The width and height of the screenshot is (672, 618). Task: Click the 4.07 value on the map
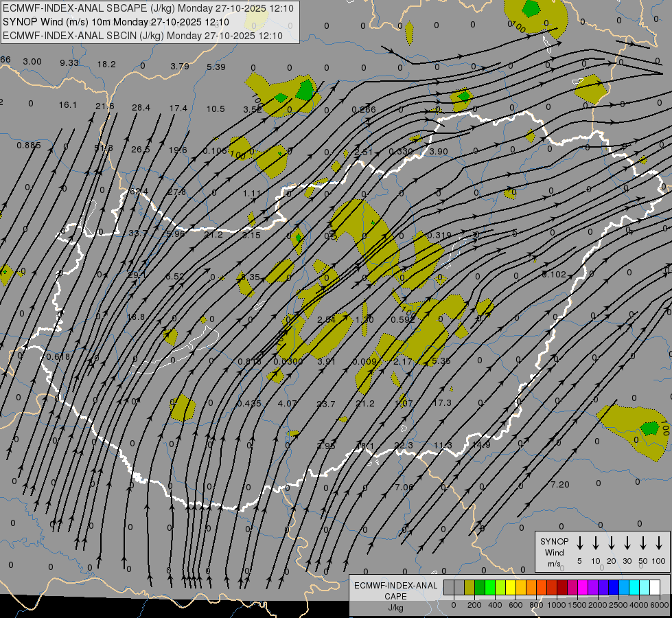click(x=287, y=404)
